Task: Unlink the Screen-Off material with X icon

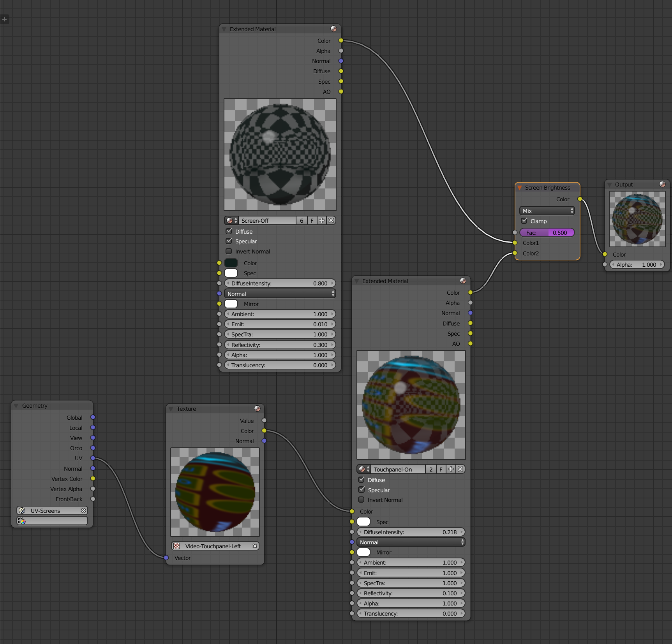Action: [331, 221]
